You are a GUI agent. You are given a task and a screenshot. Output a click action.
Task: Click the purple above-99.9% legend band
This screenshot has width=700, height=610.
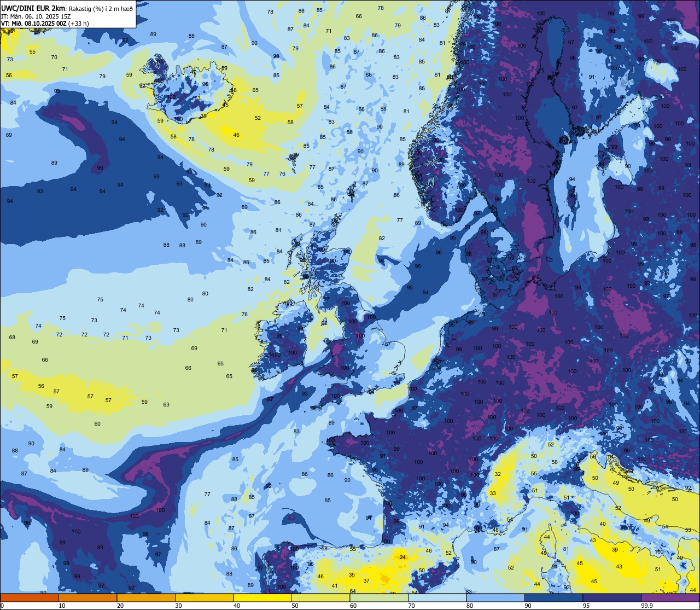[670, 598]
